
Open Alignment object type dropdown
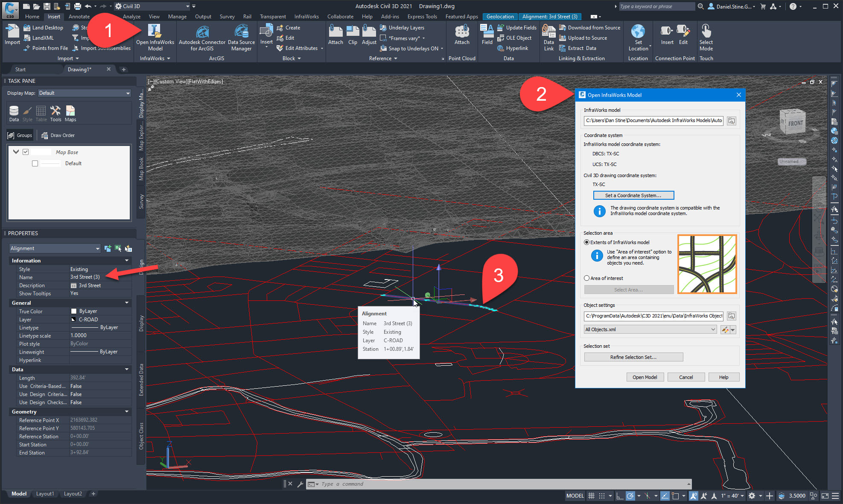pos(55,248)
